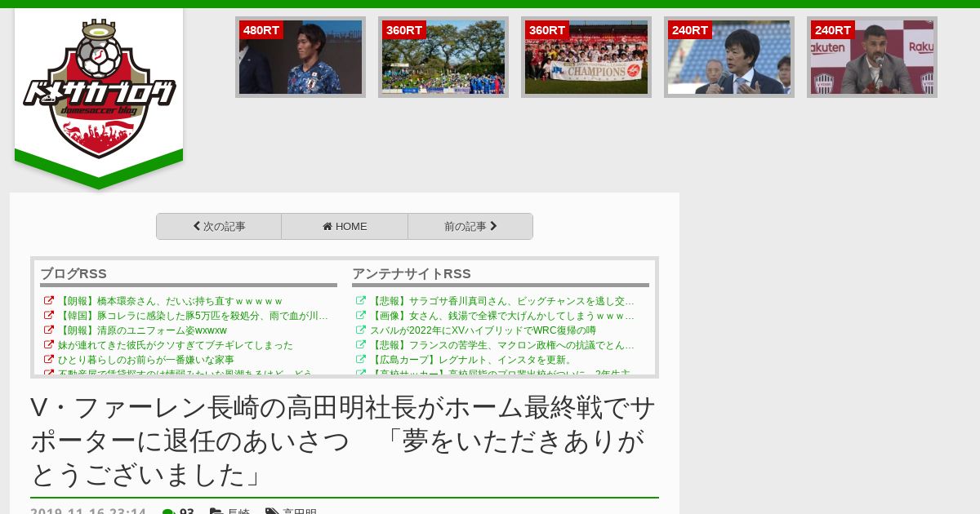The width and height of the screenshot is (980, 514).
Task: Open first 360RT thumbnail with trees and crowd
Action: (443, 57)
